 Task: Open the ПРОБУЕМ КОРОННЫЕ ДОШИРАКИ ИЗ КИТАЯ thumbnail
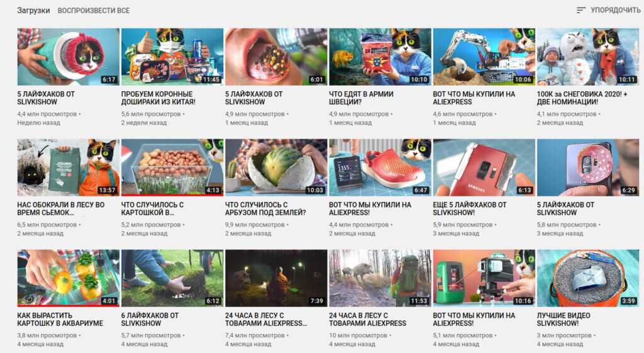[172, 57]
